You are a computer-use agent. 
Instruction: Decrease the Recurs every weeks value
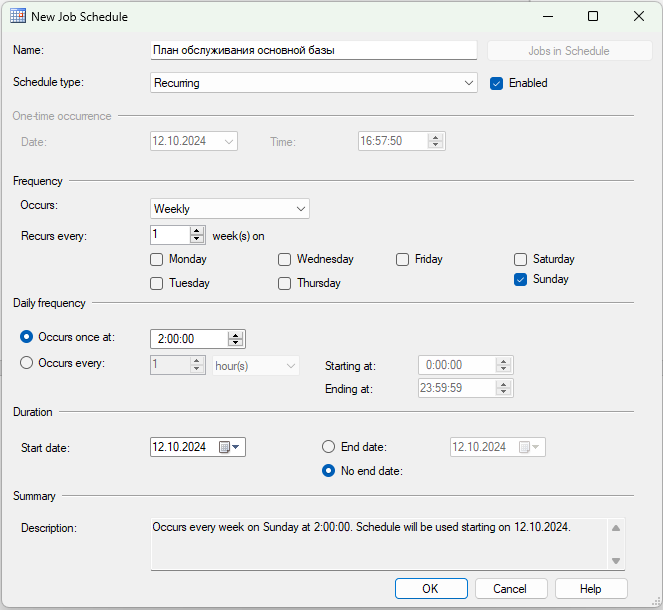[197, 239]
